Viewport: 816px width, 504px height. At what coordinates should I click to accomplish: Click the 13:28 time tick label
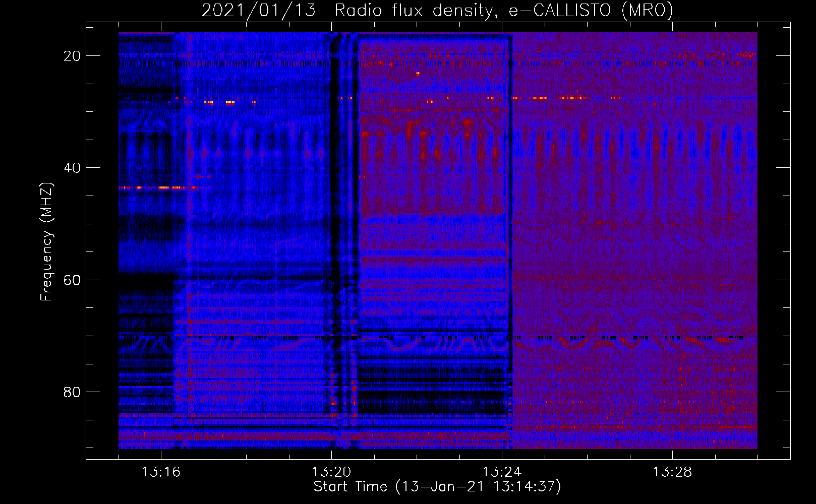pos(672,472)
